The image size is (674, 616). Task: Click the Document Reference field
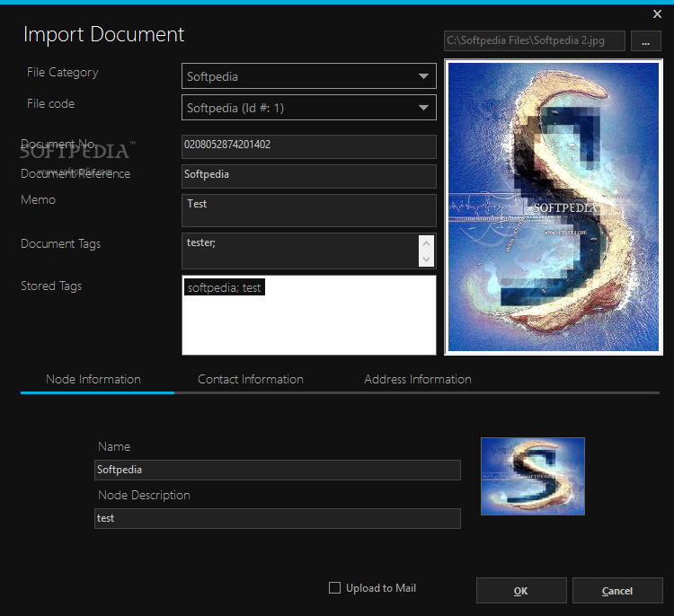click(x=308, y=176)
